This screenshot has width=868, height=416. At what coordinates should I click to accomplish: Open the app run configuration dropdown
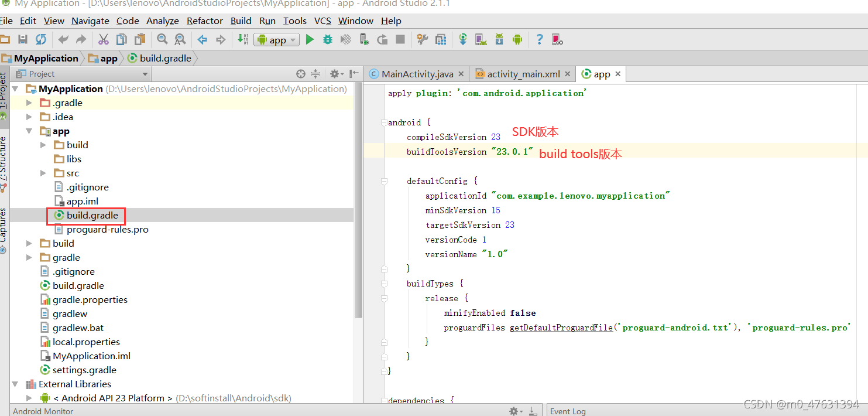[277, 40]
